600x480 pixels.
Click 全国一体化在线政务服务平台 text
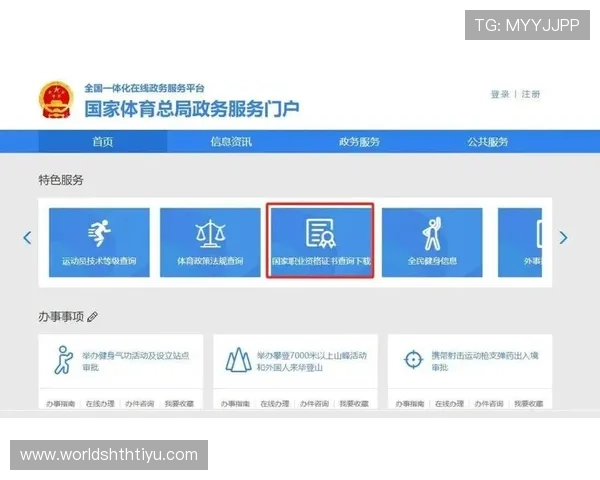144,88
